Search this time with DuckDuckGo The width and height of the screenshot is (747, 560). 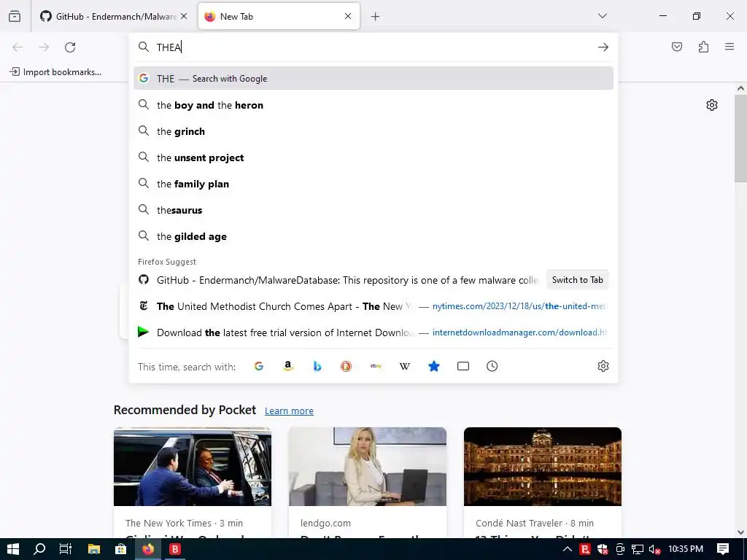[x=346, y=366]
